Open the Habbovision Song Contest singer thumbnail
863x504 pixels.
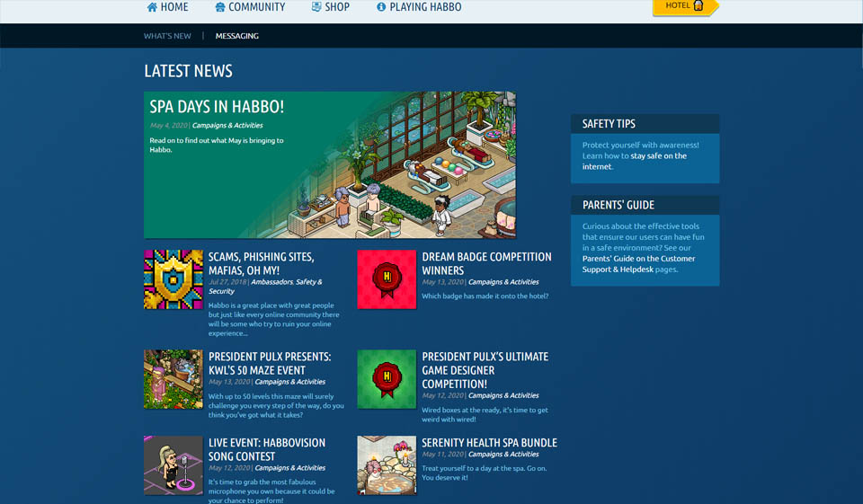[173, 465]
